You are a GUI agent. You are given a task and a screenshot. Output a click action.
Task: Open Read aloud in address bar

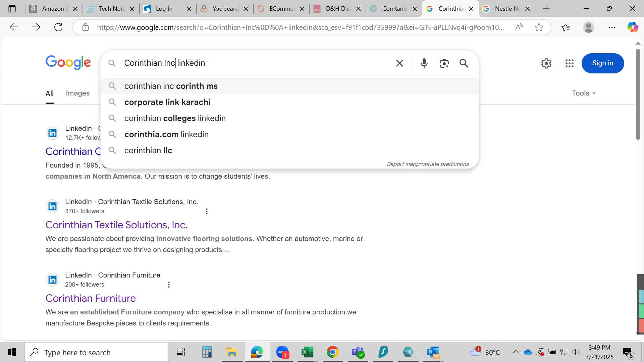[x=519, y=27]
